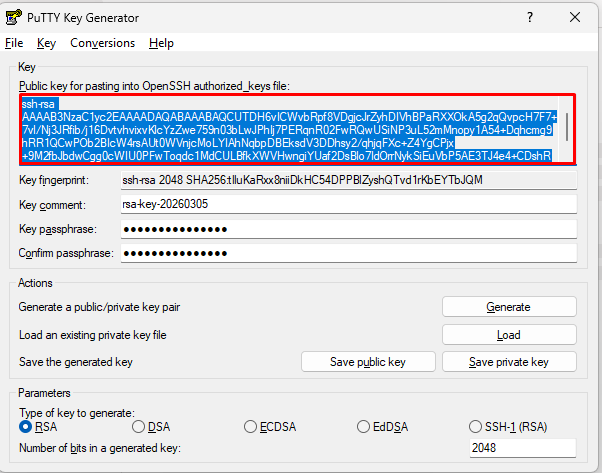Click the Save public key button
This screenshot has height=473, width=602.
(368, 361)
